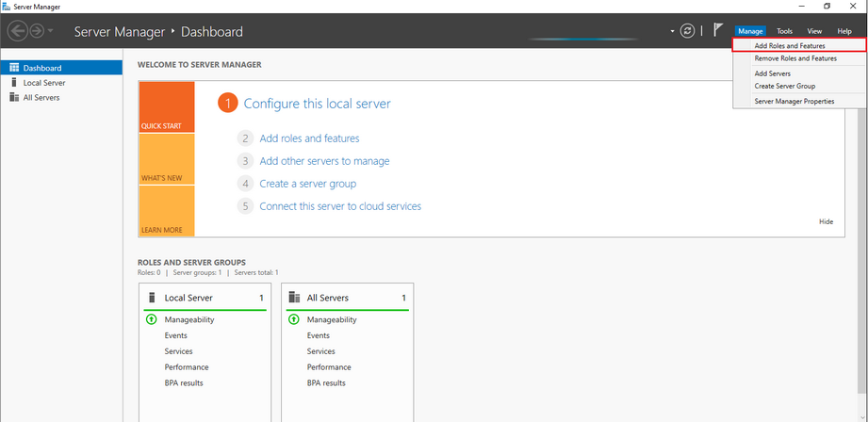
Task: Click All Servers green manageability status icon
Action: tap(293, 319)
